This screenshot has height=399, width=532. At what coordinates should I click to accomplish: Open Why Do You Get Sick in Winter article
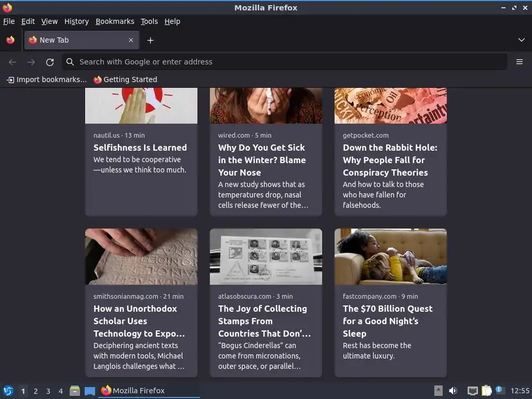coord(262,160)
